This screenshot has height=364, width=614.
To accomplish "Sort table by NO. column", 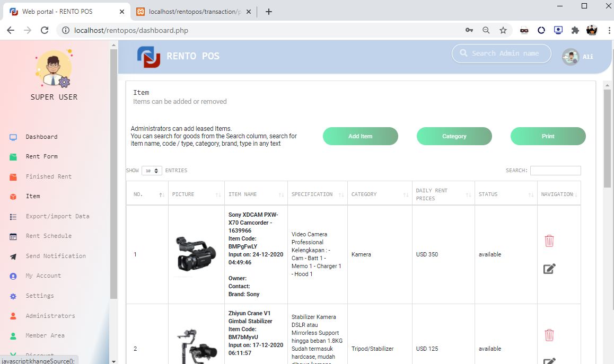I will pyautogui.click(x=147, y=194).
